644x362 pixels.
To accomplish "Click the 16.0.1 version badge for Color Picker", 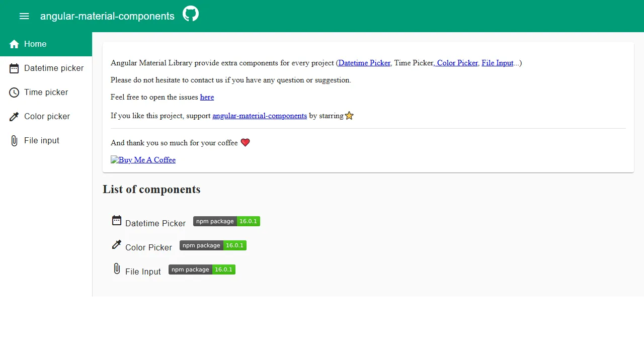I will pos(234,245).
